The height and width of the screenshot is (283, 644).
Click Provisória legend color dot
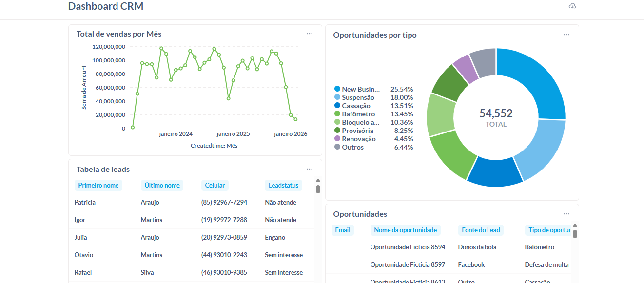click(x=337, y=131)
